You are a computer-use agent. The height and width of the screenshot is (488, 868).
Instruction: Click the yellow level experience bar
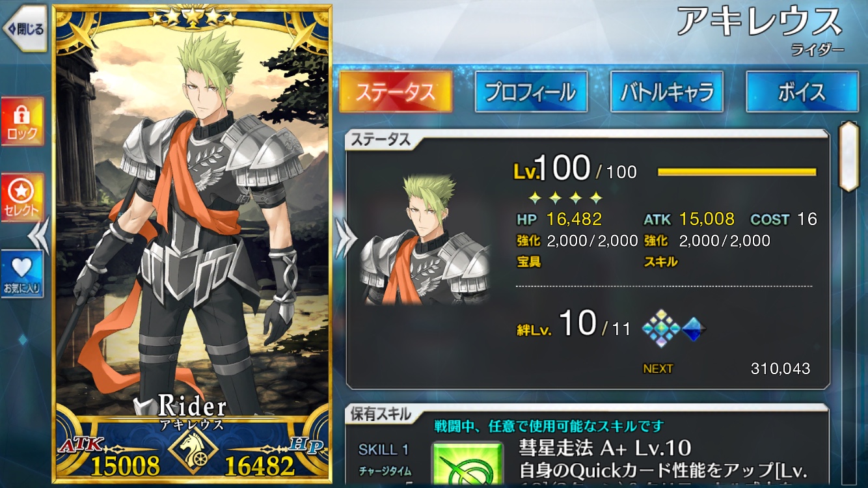737,172
